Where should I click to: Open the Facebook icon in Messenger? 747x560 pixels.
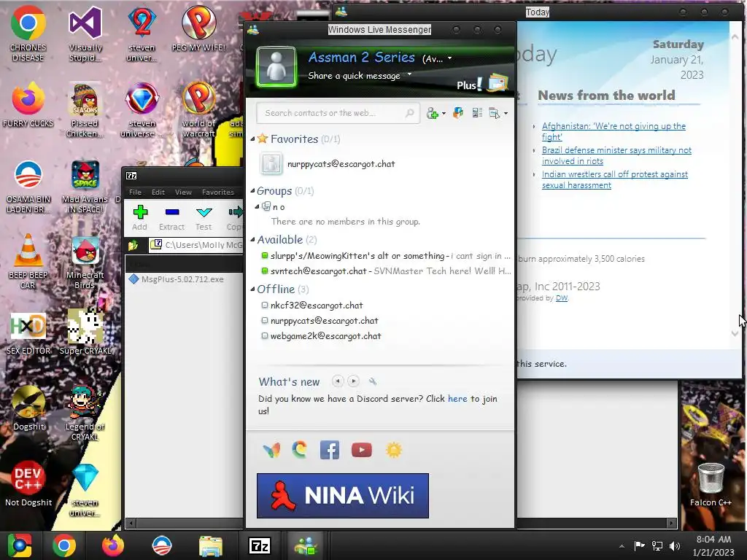click(330, 450)
